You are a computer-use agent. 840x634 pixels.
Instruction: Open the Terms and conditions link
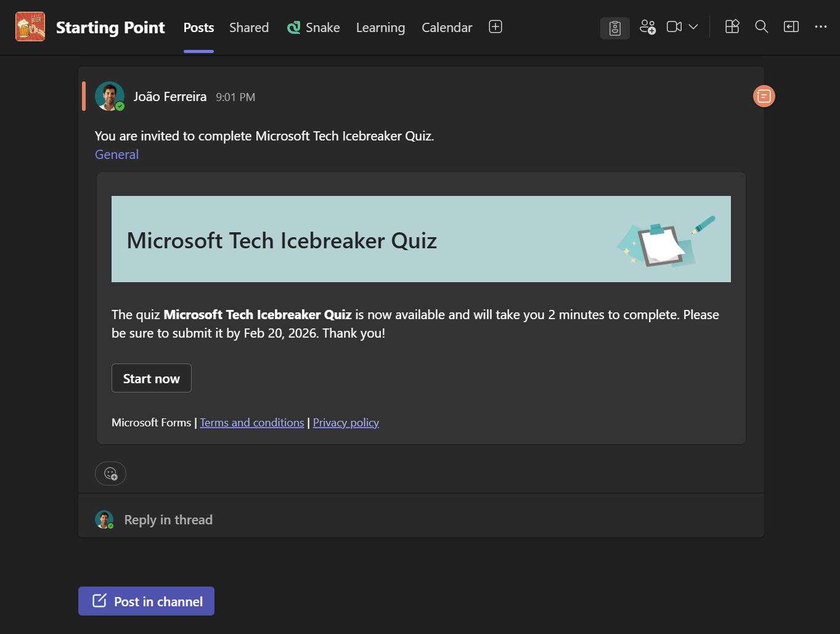point(251,422)
